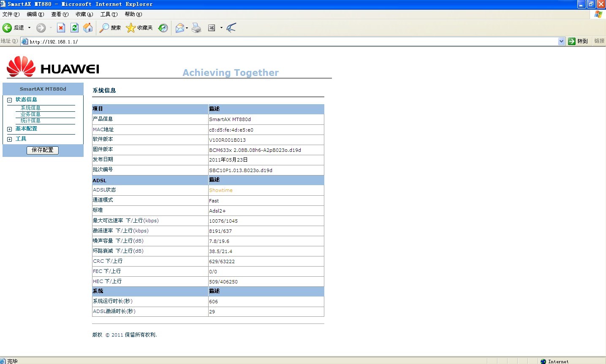This screenshot has height=364, width=606.
Task: Click the noise margin value 7.8/19.6
Action: pyautogui.click(x=219, y=241)
